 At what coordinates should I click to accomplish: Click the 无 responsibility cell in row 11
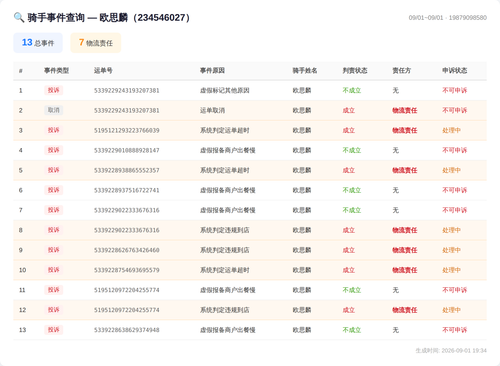click(395, 290)
